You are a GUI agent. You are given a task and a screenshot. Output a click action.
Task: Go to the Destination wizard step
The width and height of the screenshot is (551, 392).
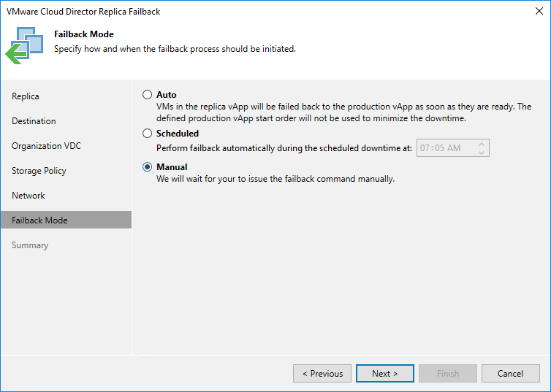34,121
